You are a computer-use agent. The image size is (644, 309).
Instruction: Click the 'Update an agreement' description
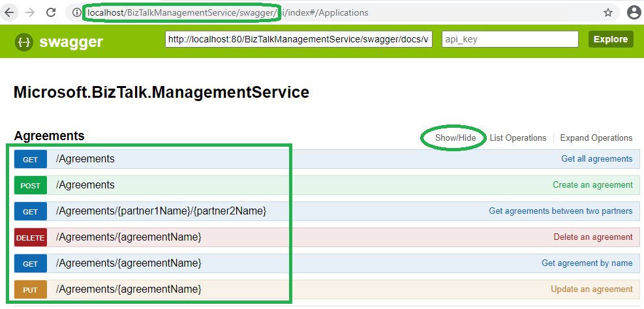coord(592,289)
